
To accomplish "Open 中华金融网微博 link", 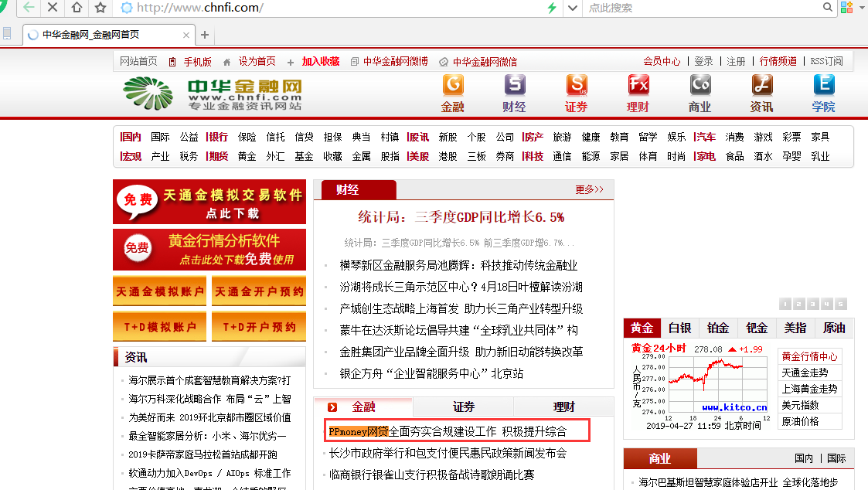I will point(395,62).
